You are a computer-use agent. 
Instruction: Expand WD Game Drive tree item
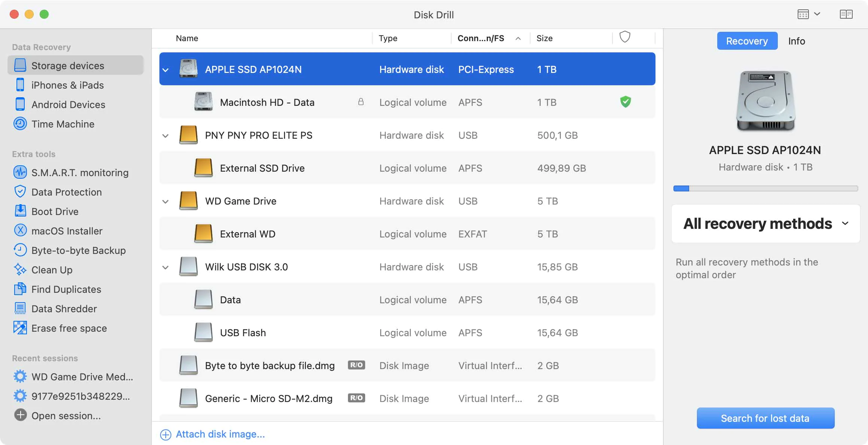(x=165, y=201)
